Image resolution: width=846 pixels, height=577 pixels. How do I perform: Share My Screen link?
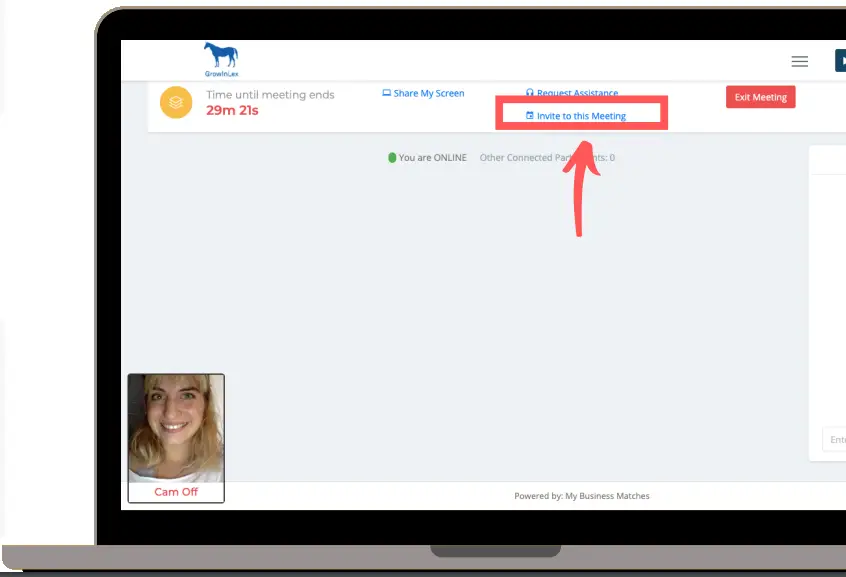click(x=424, y=93)
